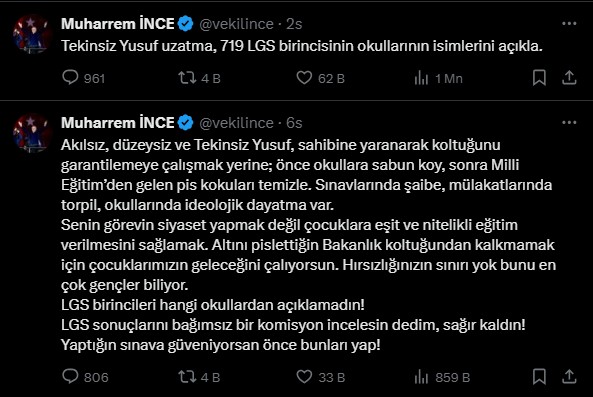This screenshot has width=593, height=397.
Task: Open @vekilince handle in the second tweet
Action: 236,123
